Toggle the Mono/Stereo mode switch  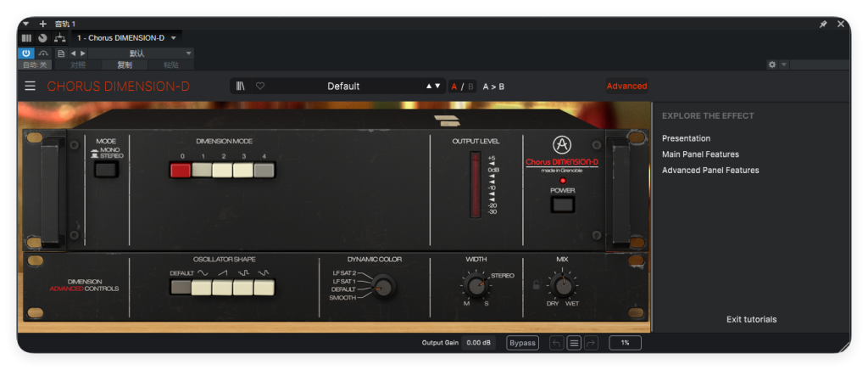click(x=106, y=169)
